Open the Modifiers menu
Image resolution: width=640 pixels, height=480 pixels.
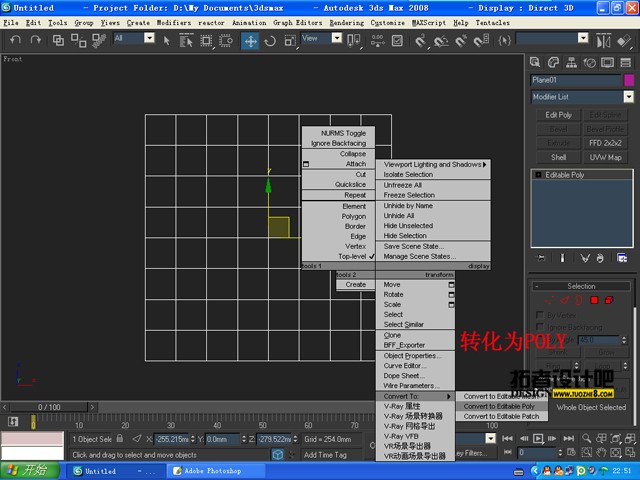[174, 23]
